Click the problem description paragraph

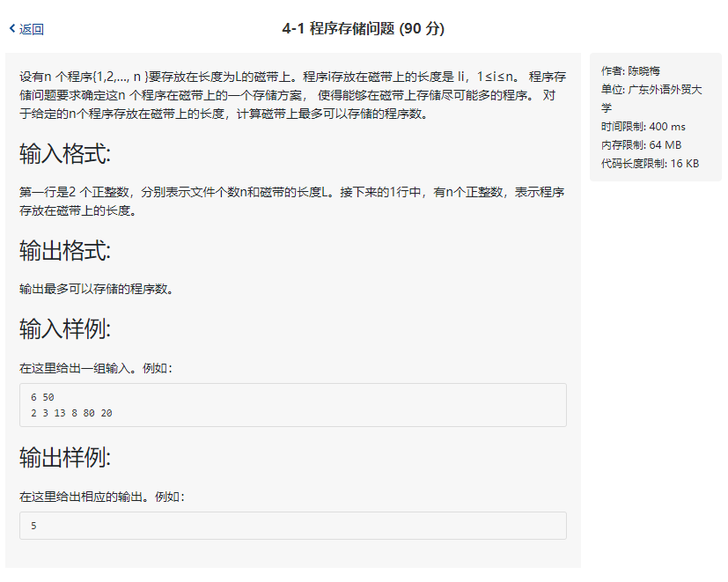tap(292, 95)
